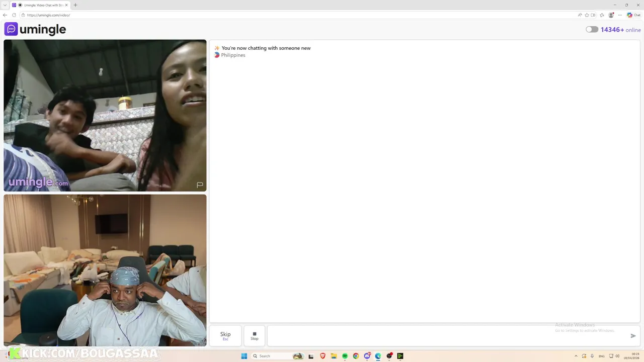Click the camera indicator in address bar
This screenshot has height=362, width=644.
point(593,15)
